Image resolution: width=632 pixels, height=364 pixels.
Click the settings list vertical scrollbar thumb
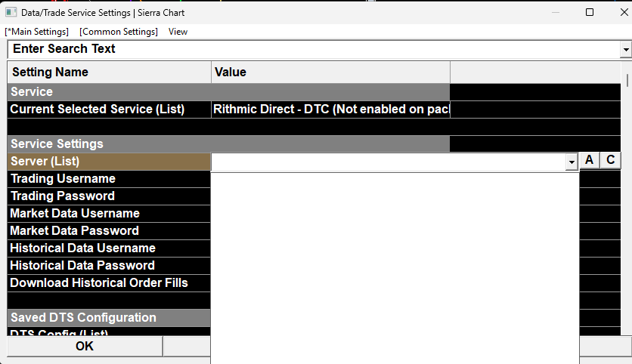click(627, 80)
